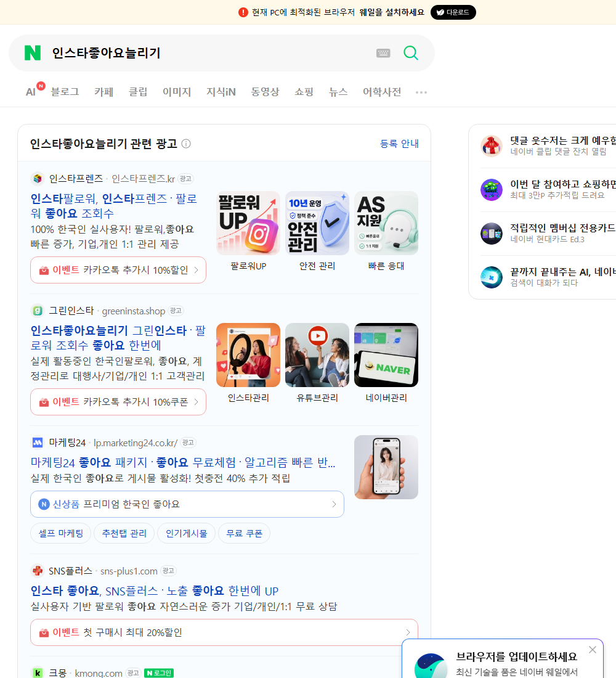Viewport: 616px width, 678px height.
Task: Click the sns-plus1.com URL
Action: 129,571
